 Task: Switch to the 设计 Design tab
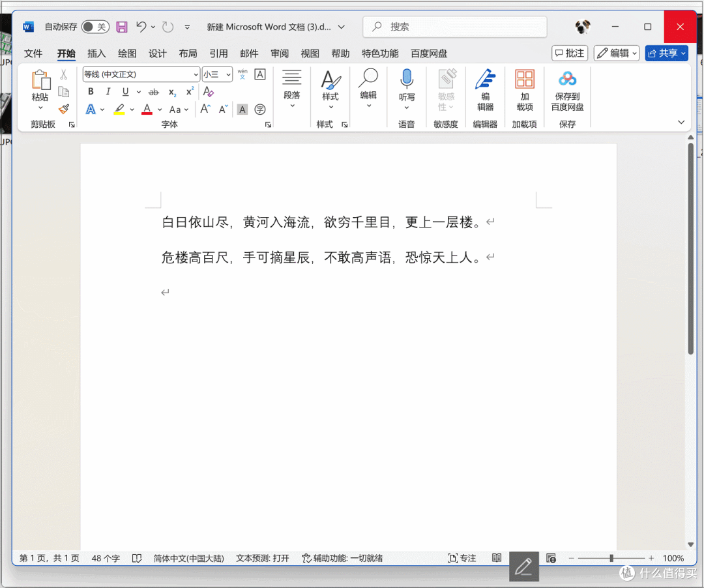(x=158, y=53)
